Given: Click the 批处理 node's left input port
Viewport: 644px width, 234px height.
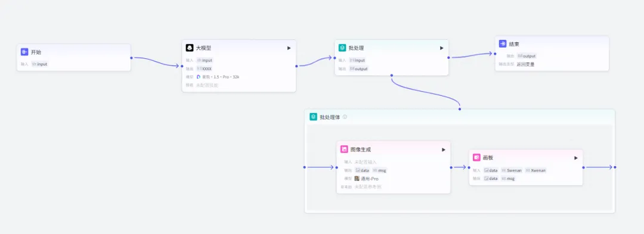Looking at the screenshot, I should pyautogui.click(x=335, y=58).
